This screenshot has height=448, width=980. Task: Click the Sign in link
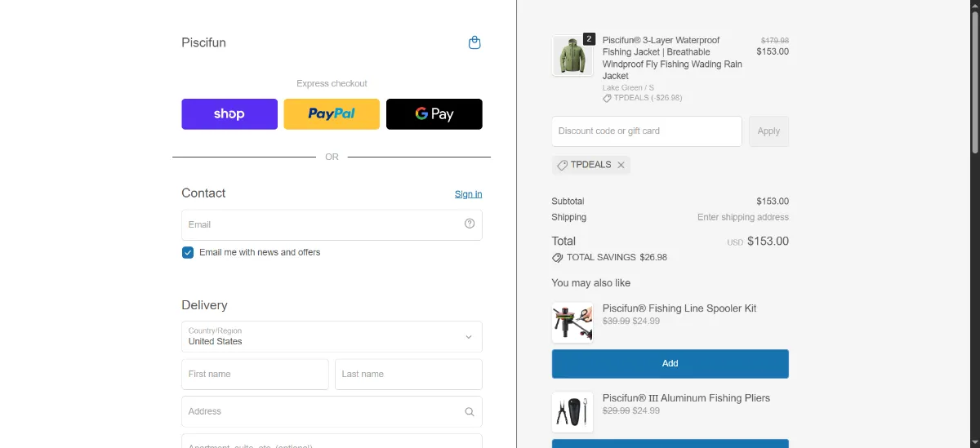(x=469, y=194)
